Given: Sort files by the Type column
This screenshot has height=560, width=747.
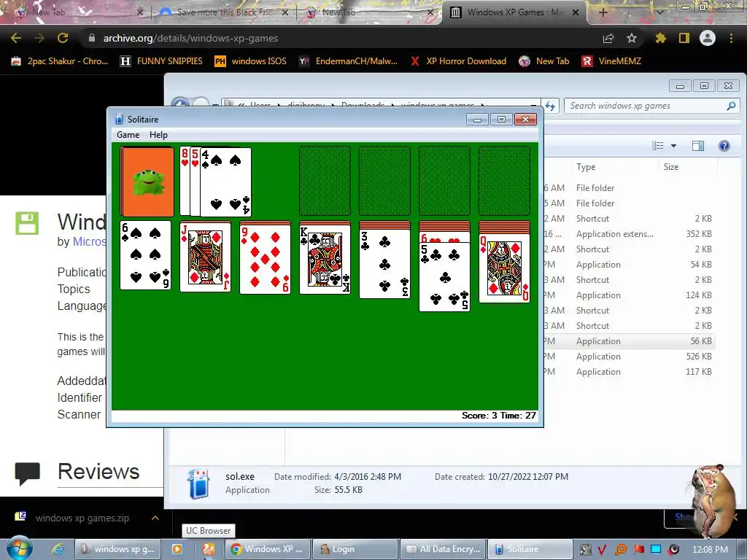Looking at the screenshot, I should (586, 167).
